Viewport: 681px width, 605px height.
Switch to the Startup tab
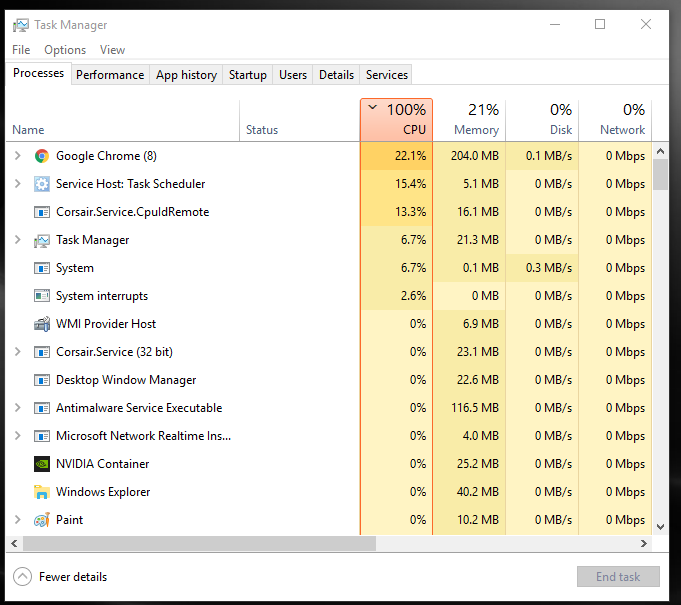(x=248, y=75)
